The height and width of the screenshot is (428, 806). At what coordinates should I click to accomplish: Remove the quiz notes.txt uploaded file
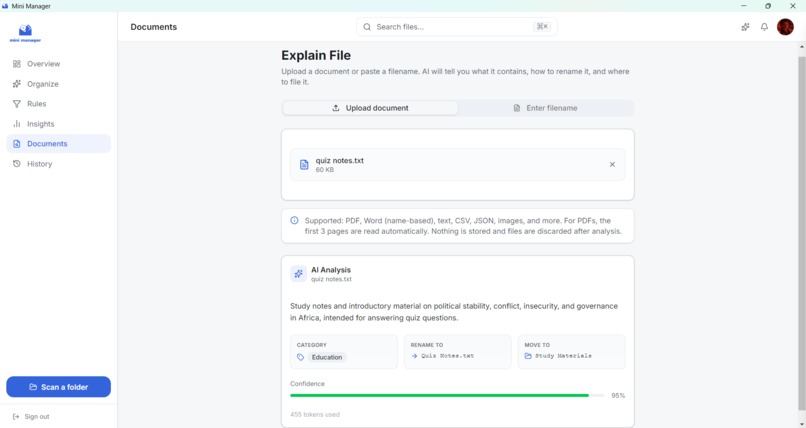[612, 164]
